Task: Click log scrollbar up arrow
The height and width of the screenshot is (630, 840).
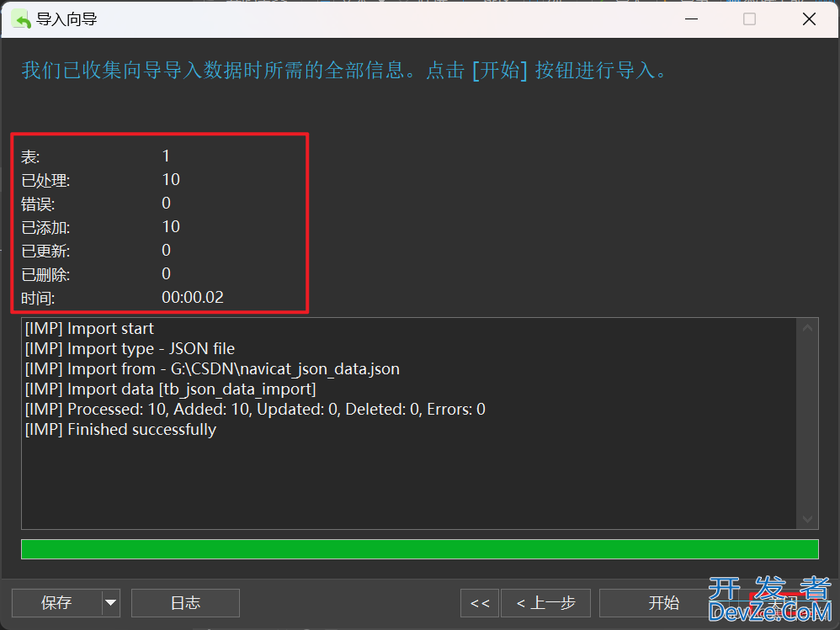Action: (807, 328)
